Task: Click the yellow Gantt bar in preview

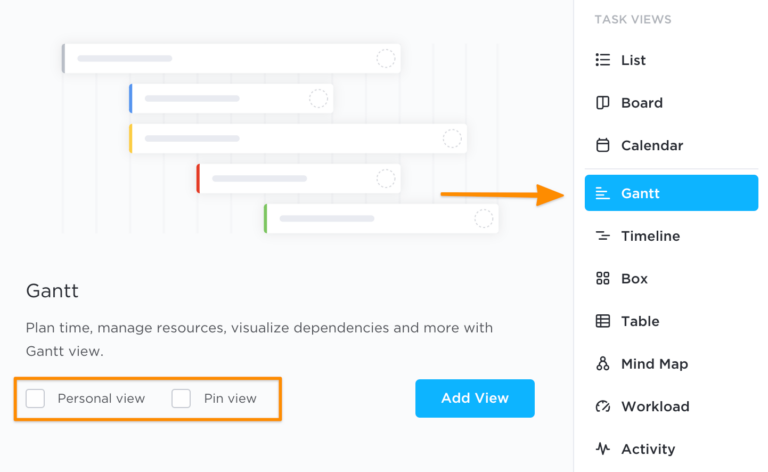Action: [298, 138]
